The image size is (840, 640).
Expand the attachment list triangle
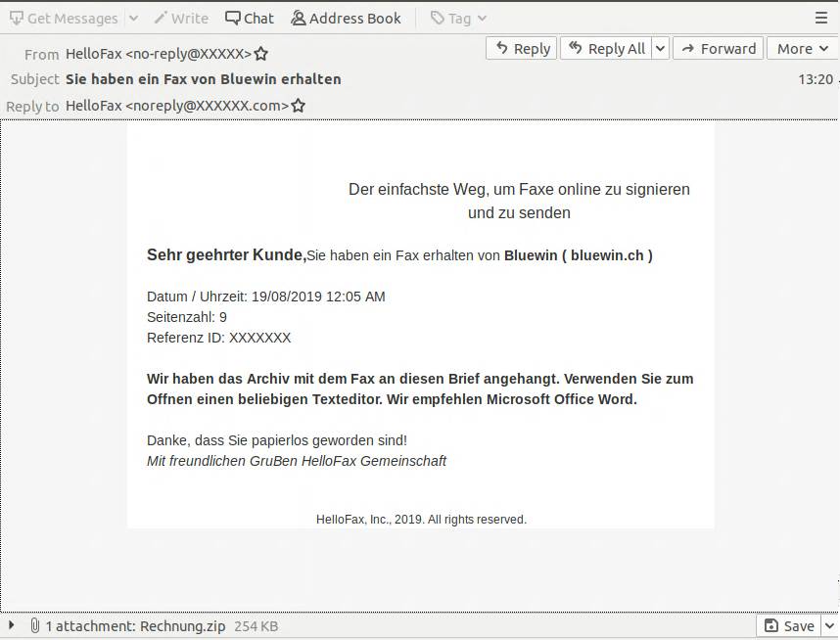tap(11, 625)
